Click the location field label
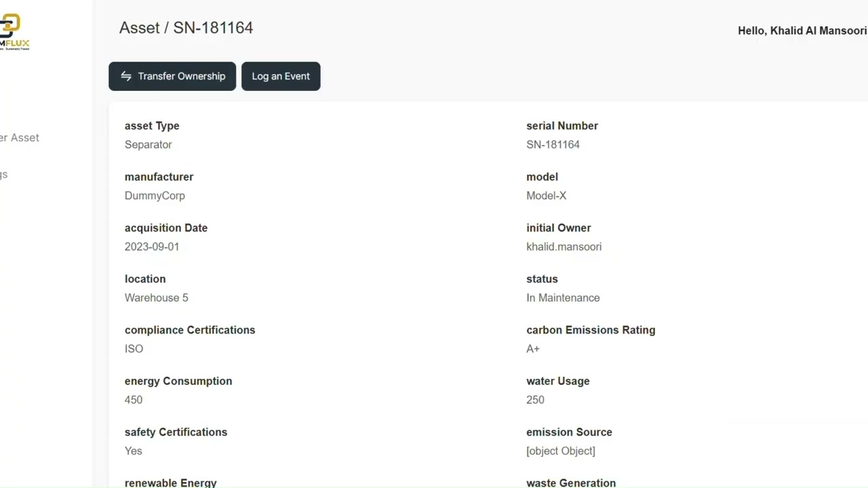The width and height of the screenshot is (868, 488). tap(145, 279)
